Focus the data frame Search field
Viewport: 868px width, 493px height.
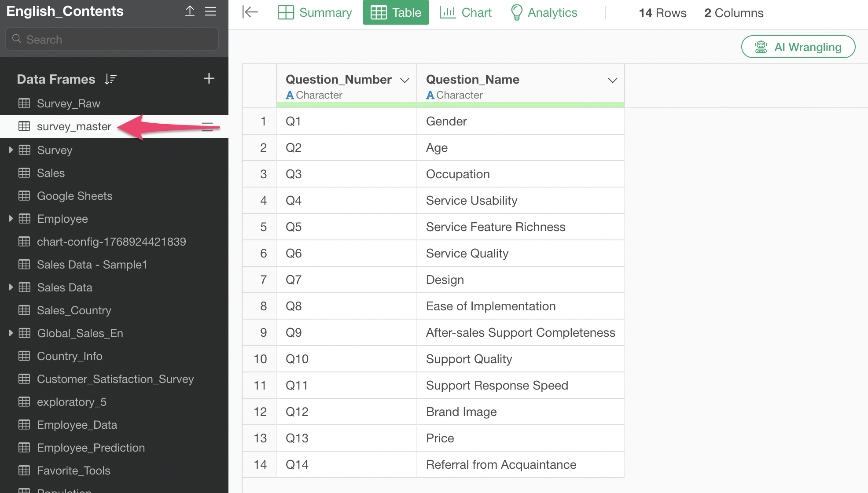coord(112,40)
